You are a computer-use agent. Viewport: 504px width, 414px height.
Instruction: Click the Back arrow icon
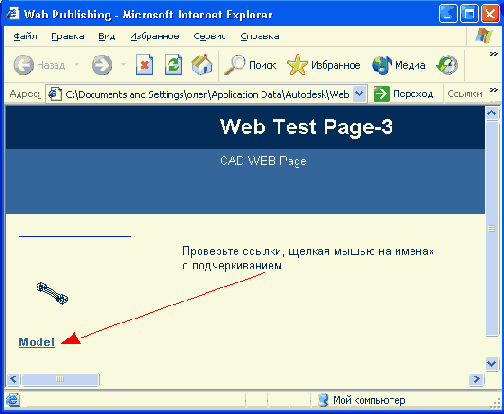pyautogui.click(x=23, y=65)
